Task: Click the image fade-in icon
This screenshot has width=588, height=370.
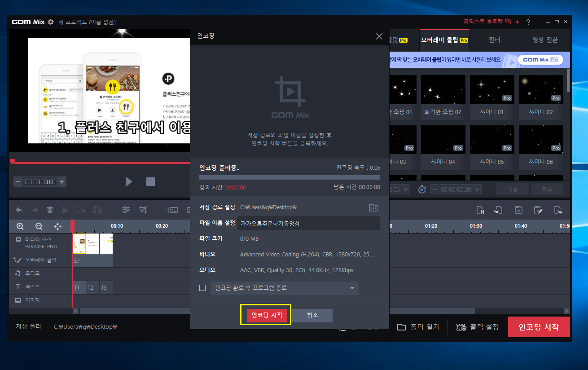Action: tap(172, 210)
